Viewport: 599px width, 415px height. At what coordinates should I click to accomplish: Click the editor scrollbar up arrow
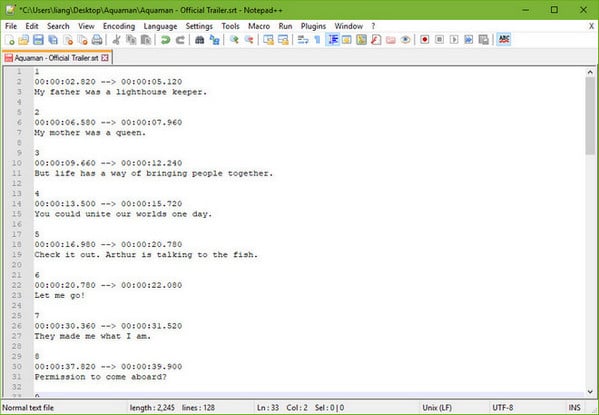[590, 72]
